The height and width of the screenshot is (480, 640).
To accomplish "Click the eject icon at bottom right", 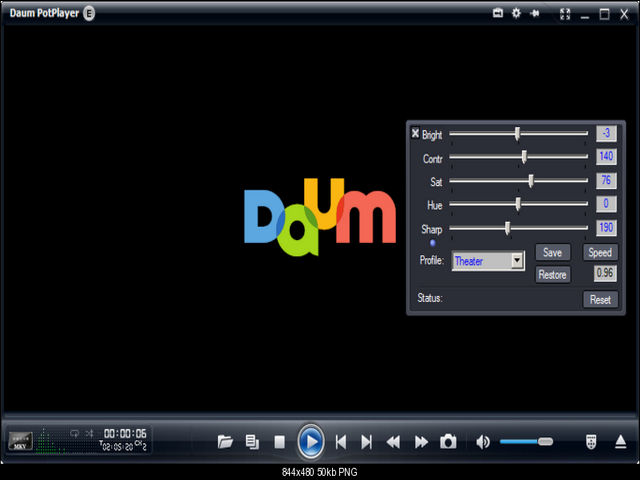I will pos(620,441).
